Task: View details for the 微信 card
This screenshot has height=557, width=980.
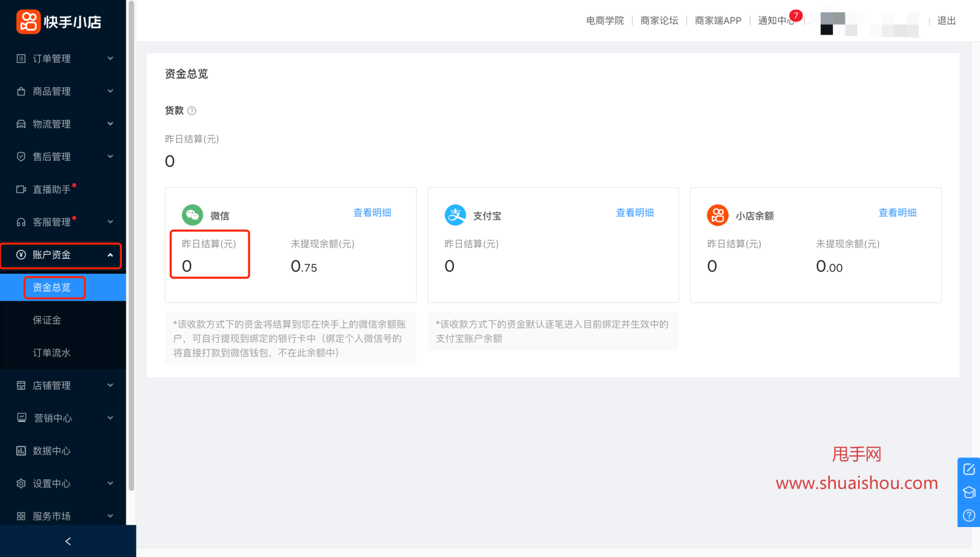Action: pos(372,212)
